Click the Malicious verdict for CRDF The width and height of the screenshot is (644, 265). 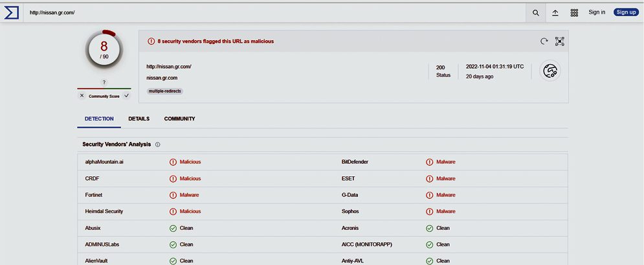(x=190, y=178)
